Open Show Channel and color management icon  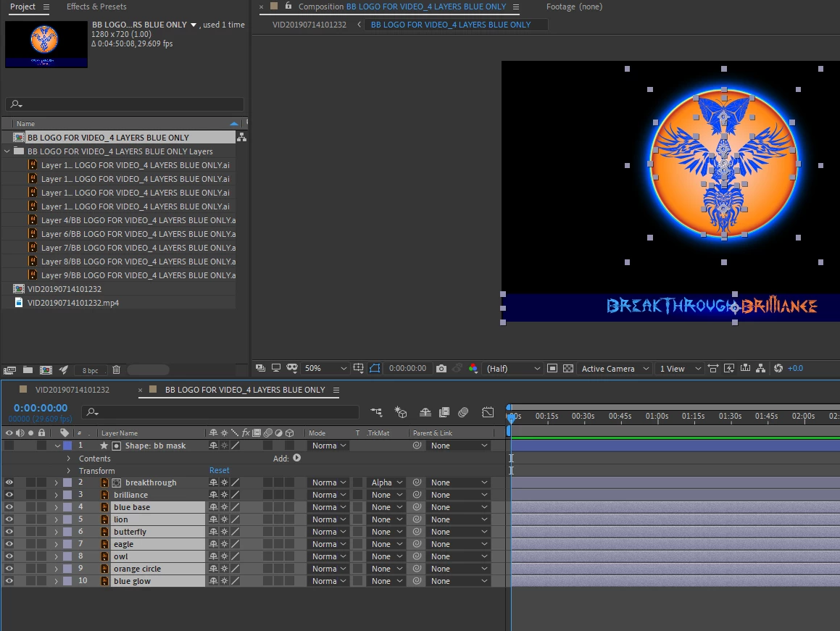pyautogui.click(x=473, y=368)
